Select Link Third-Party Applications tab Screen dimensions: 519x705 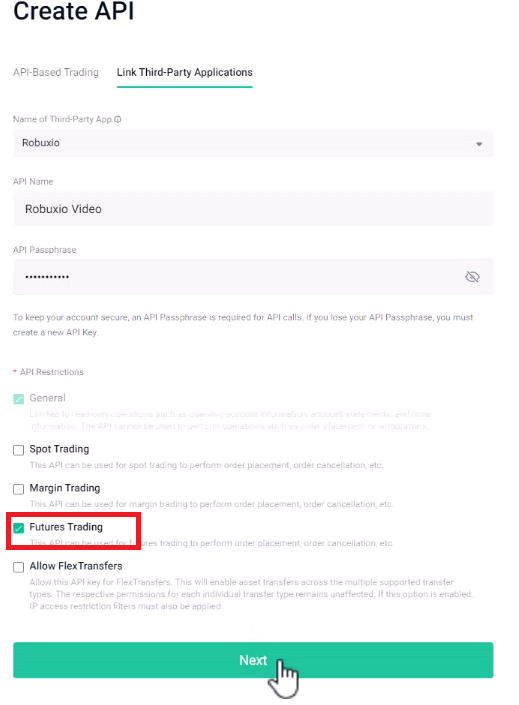coord(184,72)
